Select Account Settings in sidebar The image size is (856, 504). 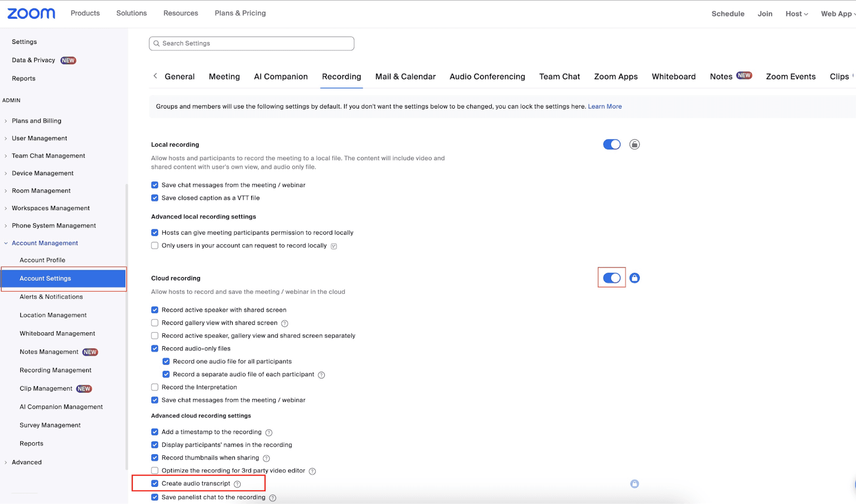pyautogui.click(x=63, y=279)
